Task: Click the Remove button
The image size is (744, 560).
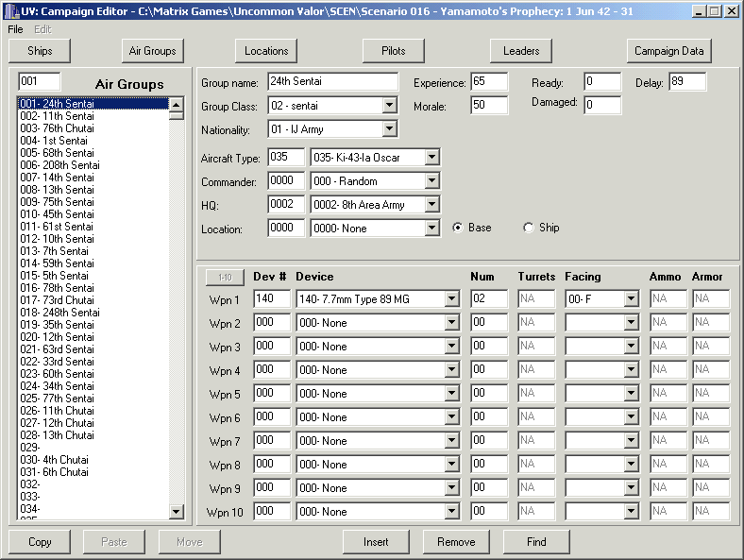Action: tap(456, 542)
